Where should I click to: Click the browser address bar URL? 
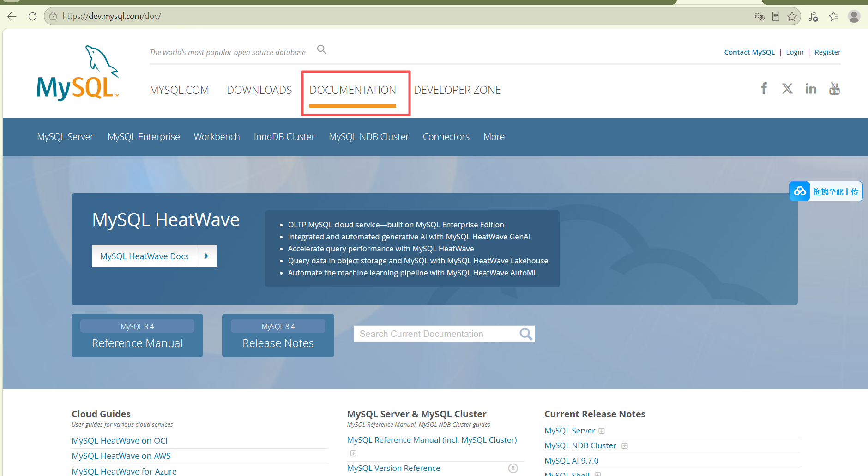click(x=112, y=16)
